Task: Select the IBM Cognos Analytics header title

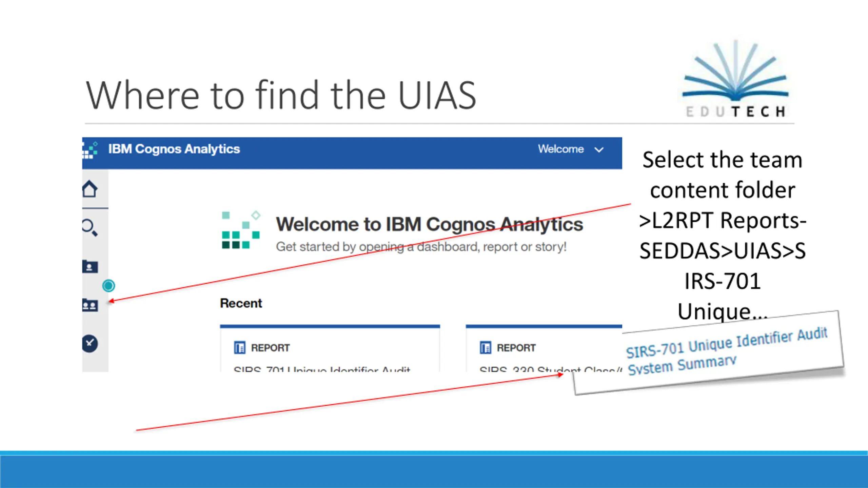Action: pos(174,149)
